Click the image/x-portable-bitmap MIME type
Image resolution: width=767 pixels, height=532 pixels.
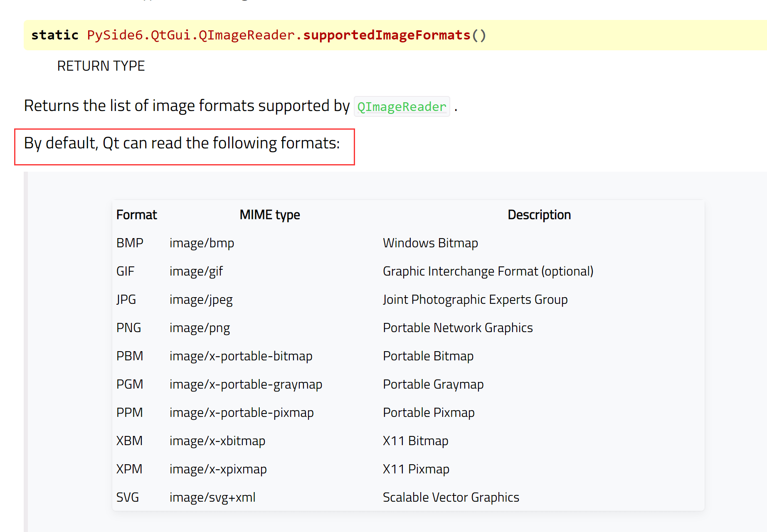241,356
